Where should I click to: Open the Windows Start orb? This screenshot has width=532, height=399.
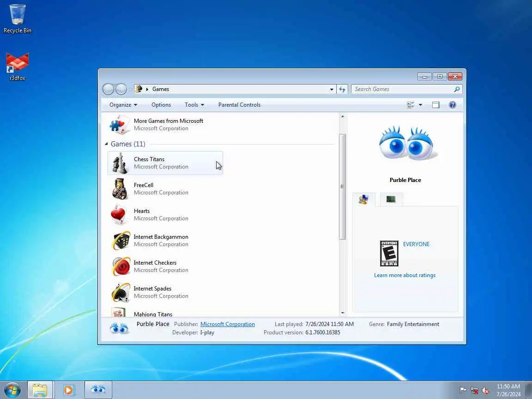[x=12, y=390]
